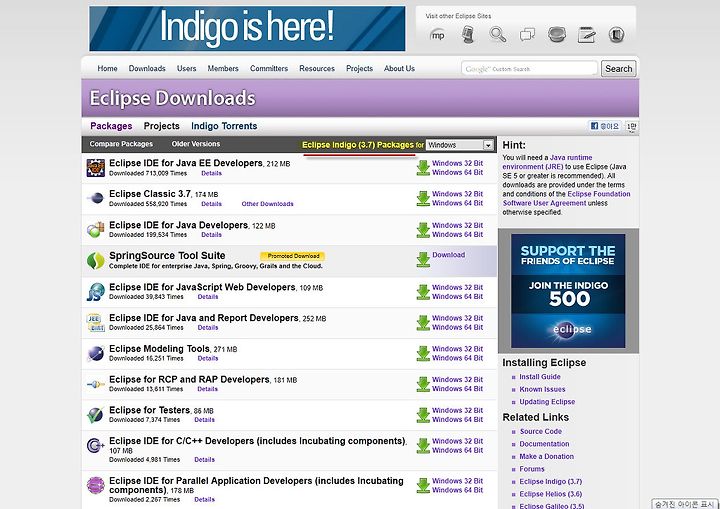Click the Indigo is here banner
The height and width of the screenshot is (509, 720).
pyautogui.click(x=247, y=28)
